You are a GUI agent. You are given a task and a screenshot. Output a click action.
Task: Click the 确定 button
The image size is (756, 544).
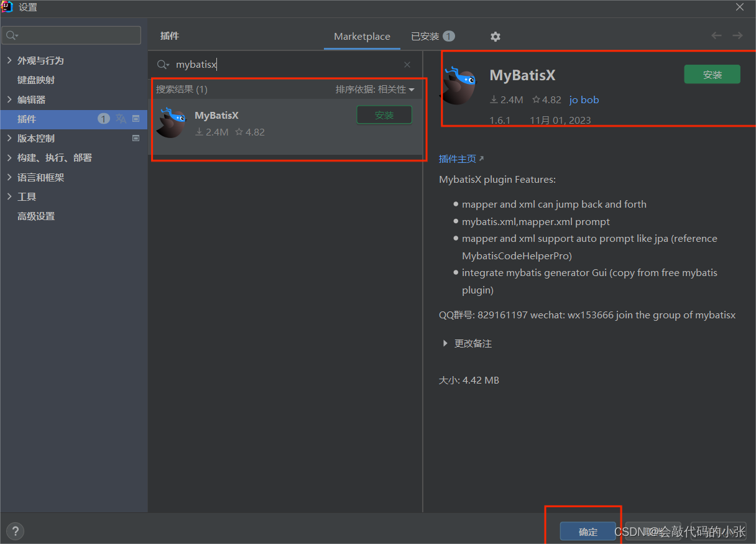pos(588,532)
